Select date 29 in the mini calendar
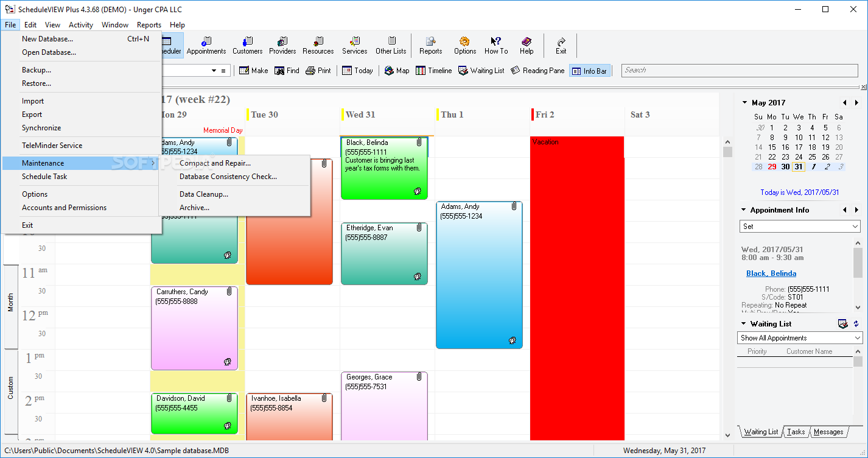 click(x=772, y=167)
